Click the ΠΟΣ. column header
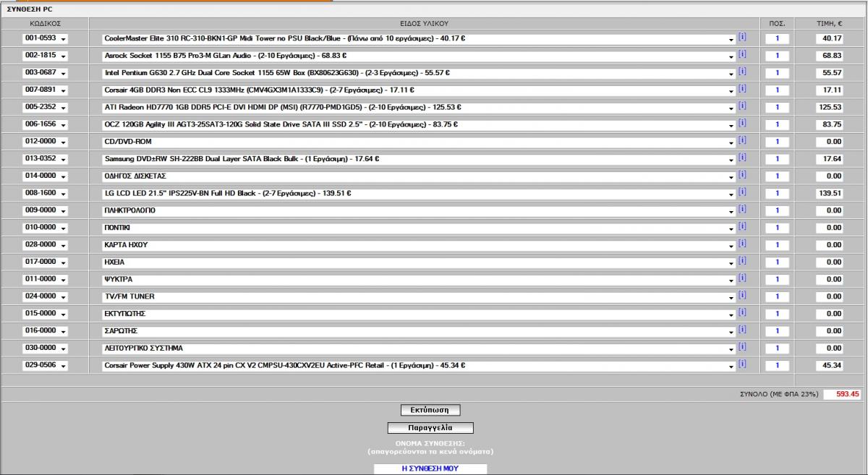 tap(777, 24)
